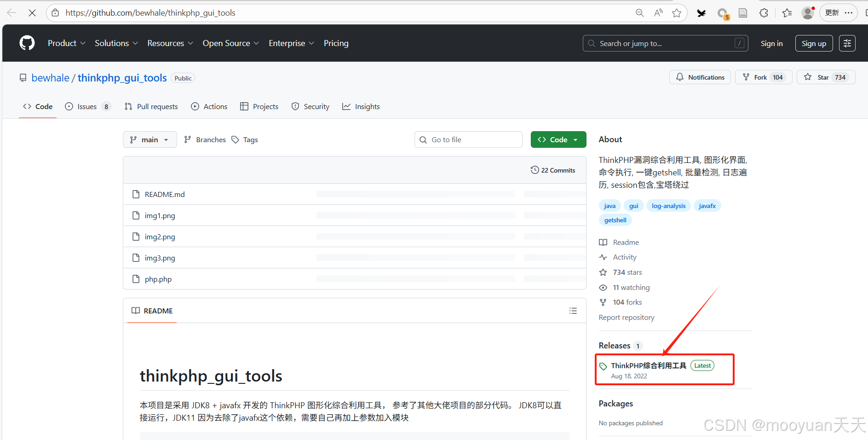This screenshot has height=440, width=868.
Task: Open the img1.png file
Action: (x=160, y=215)
